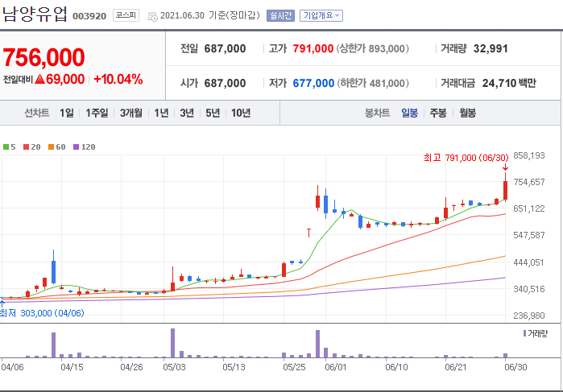The image size is (563, 392).
Task: Click the 거래대금 24,710 백만 value
Action: pyautogui.click(x=509, y=83)
